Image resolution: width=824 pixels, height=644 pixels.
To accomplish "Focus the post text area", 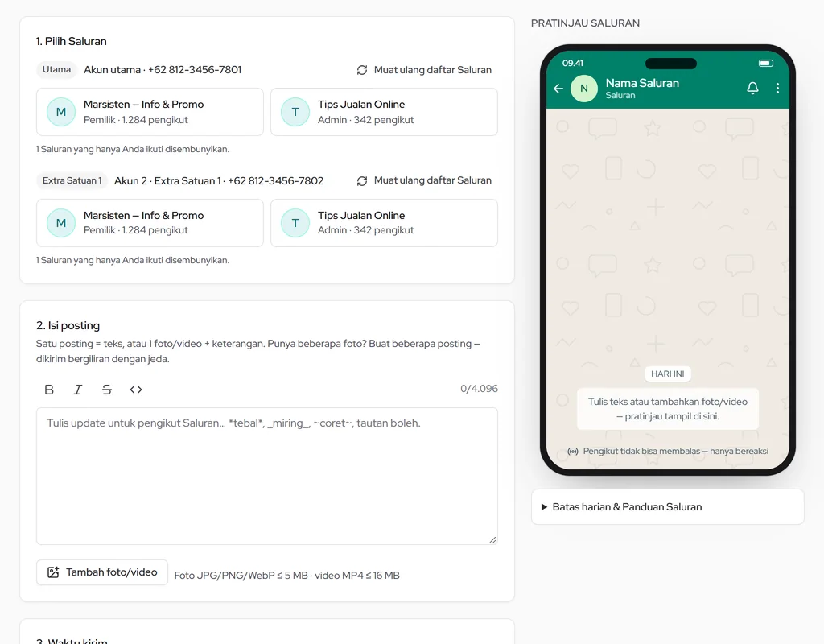I will point(267,477).
